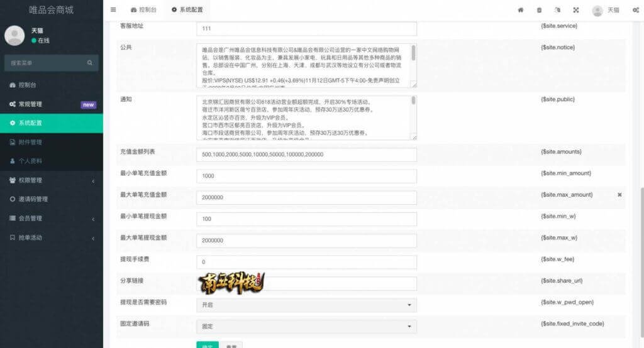This screenshot has height=348, width=644.
Task: Switch to the 控制台 tab
Action: tap(143, 10)
